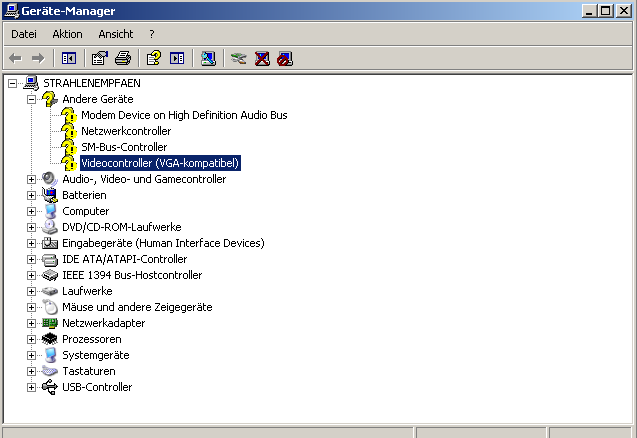Open the Aktion menu
Viewport: 637px width, 438px height.
point(67,34)
